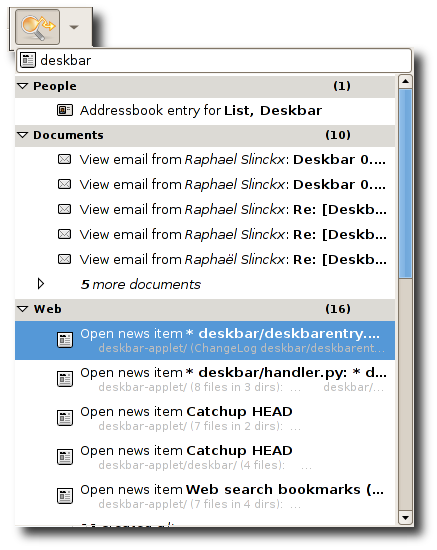Viewport: 437px width, 550px height.
Task: Open news item 'deskbar/handler.py'
Action: pos(205,379)
